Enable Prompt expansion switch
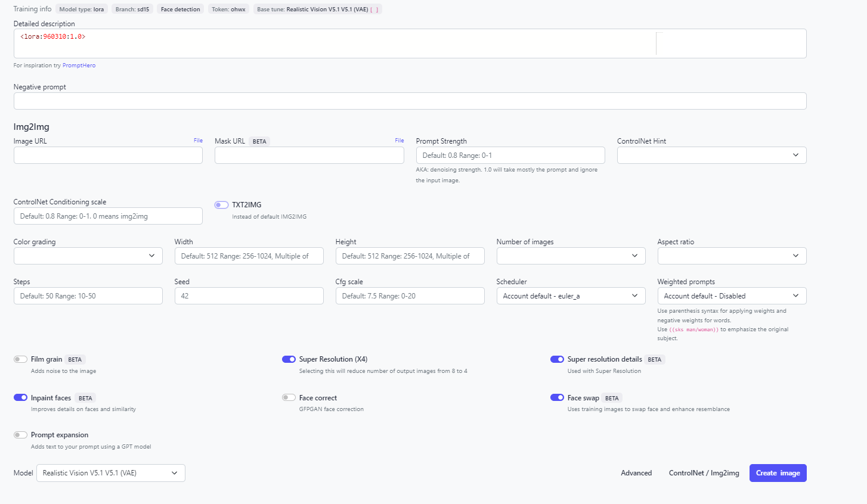867x504 pixels. [x=20, y=435]
